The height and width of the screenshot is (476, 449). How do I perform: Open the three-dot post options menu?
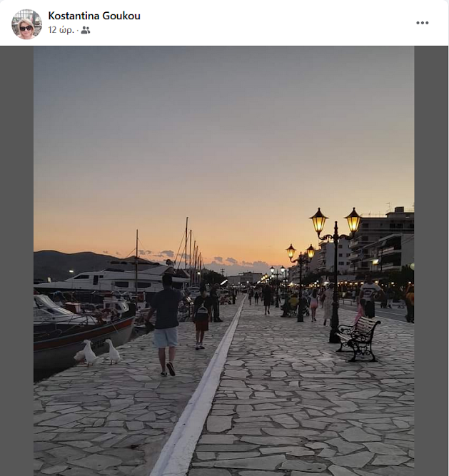(x=422, y=23)
